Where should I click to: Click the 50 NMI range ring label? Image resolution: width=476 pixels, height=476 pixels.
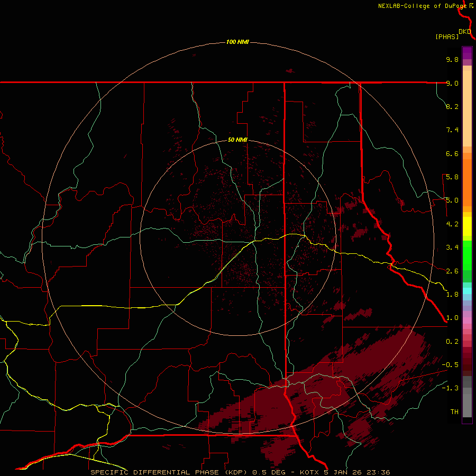[x=237, y=140]
